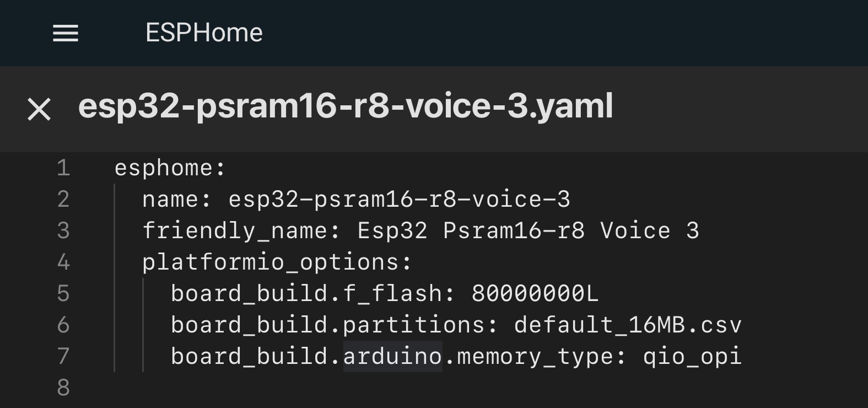Place cursor on the esphome: key
Viewport: 868px width, 408px height.
click(170, 168)
